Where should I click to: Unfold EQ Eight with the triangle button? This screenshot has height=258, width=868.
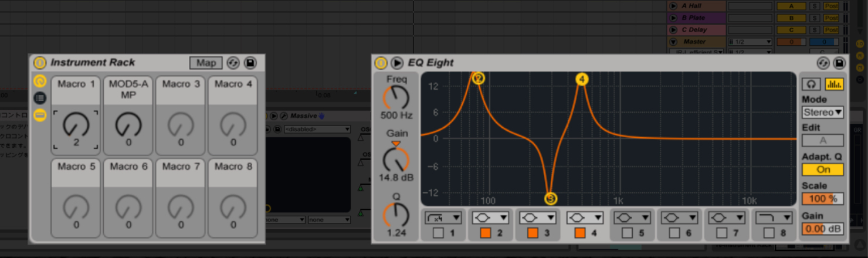(x=397, y=63)
